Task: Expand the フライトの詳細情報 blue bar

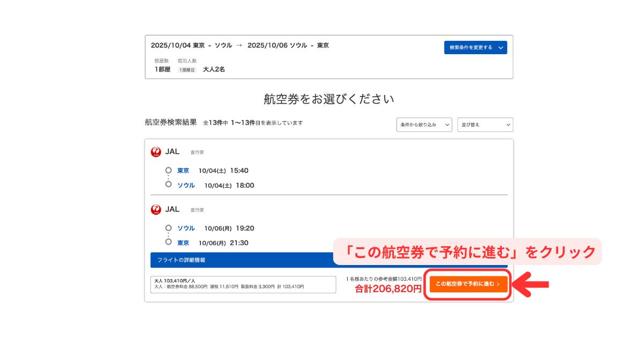Action: 241,260
